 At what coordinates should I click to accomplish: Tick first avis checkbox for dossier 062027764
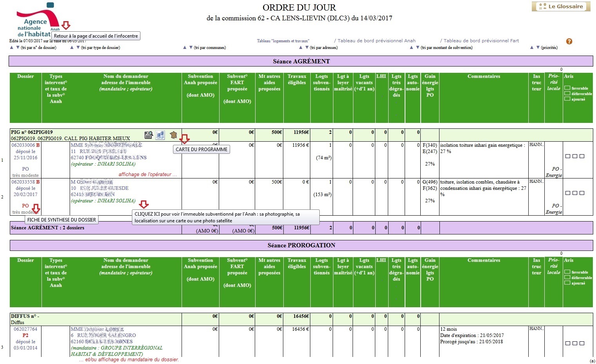pyautogui.click(x=568, y=343)
